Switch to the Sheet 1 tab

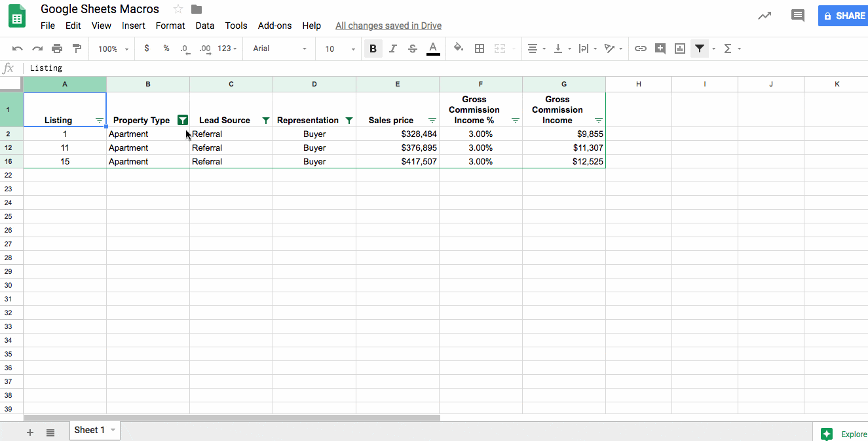click(x=90, y=430)
